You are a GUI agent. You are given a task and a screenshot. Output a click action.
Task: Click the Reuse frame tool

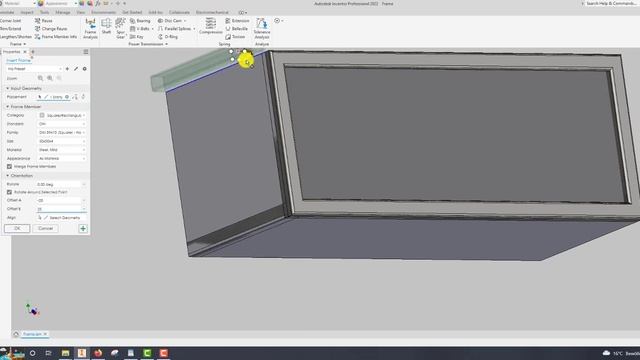coord(44,21)
